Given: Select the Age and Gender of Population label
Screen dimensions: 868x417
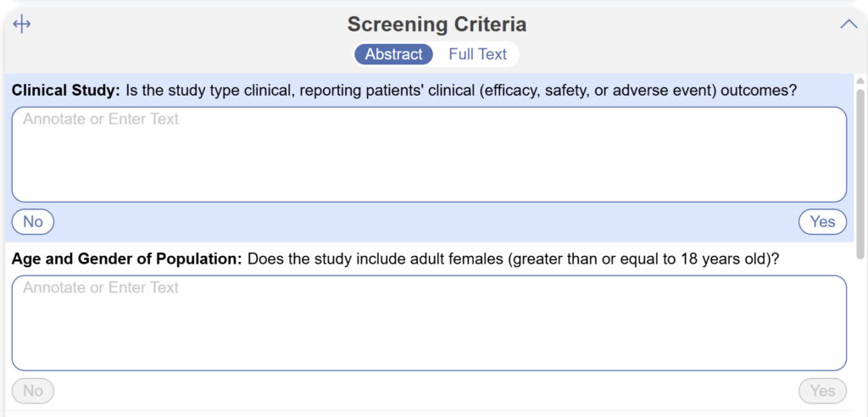Looking at the screenshot, I should click(127, 259).
